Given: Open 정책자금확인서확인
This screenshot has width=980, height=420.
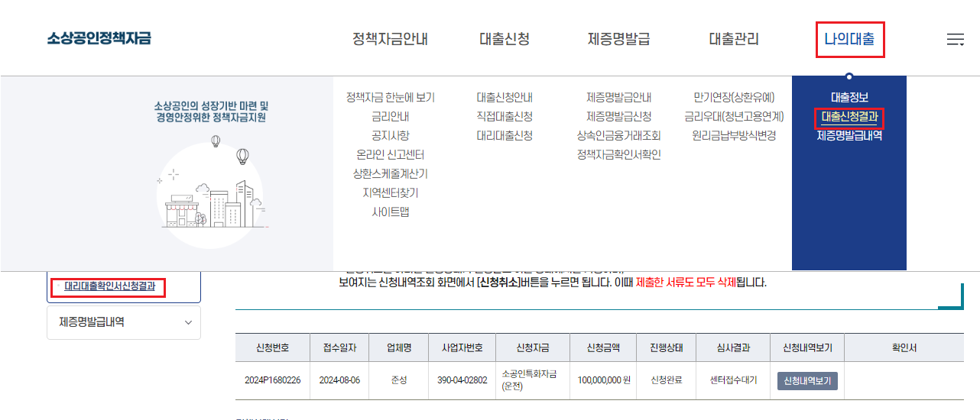Looking at the screenshot, I should pos(619,155).
